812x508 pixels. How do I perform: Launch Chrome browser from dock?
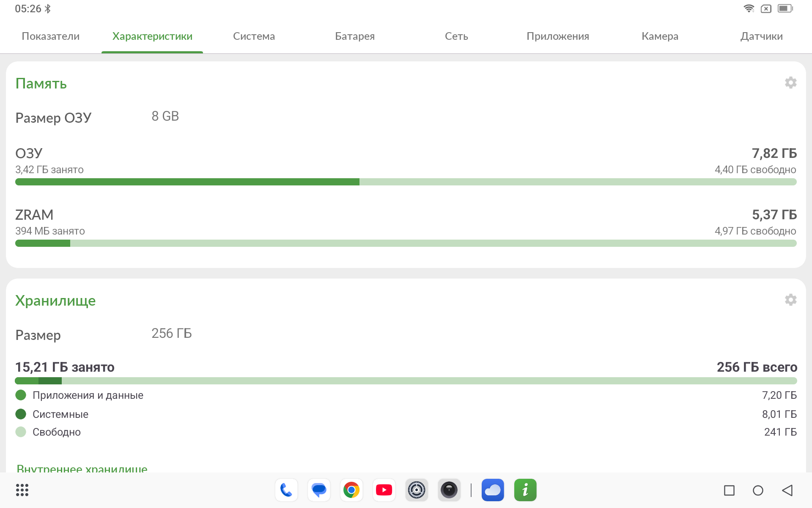(x=351, y=490)
